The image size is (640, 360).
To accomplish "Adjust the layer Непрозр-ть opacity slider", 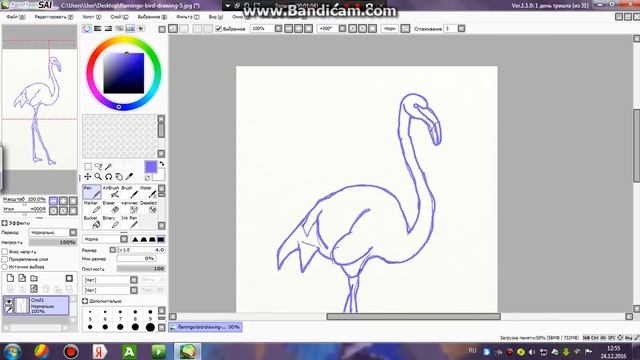I will pyautogui.click(x=53, y=242).
